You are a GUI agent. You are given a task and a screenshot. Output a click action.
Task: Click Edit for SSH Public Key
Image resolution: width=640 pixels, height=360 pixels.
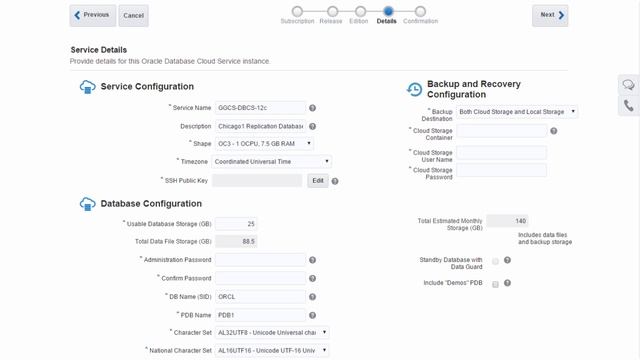coord(318,181)
